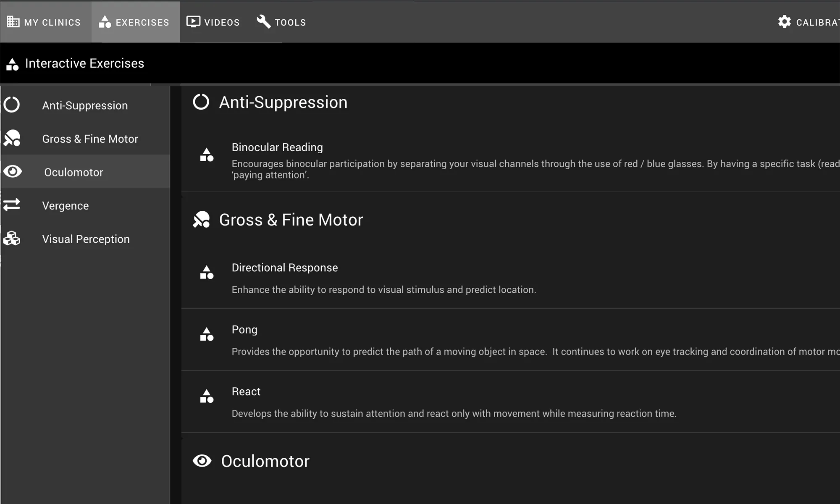
Task: Click the Visual Perception cubes icon
Action: click(x=12, y=239)
